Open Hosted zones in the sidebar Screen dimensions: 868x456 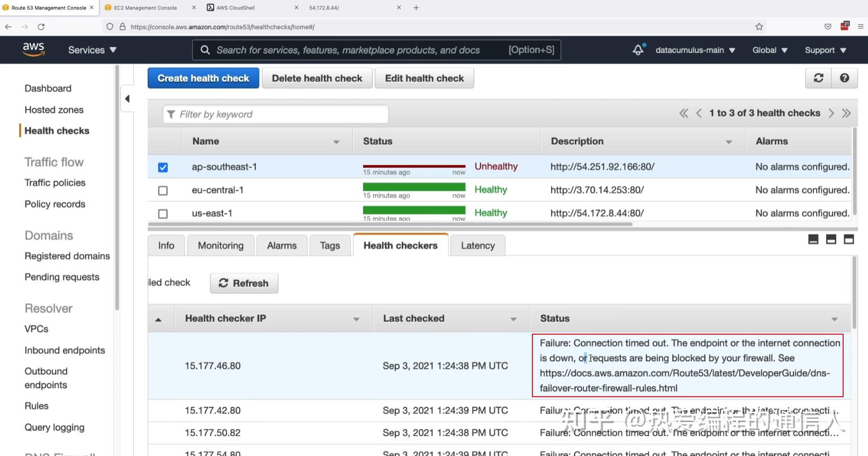click(54, 110)
